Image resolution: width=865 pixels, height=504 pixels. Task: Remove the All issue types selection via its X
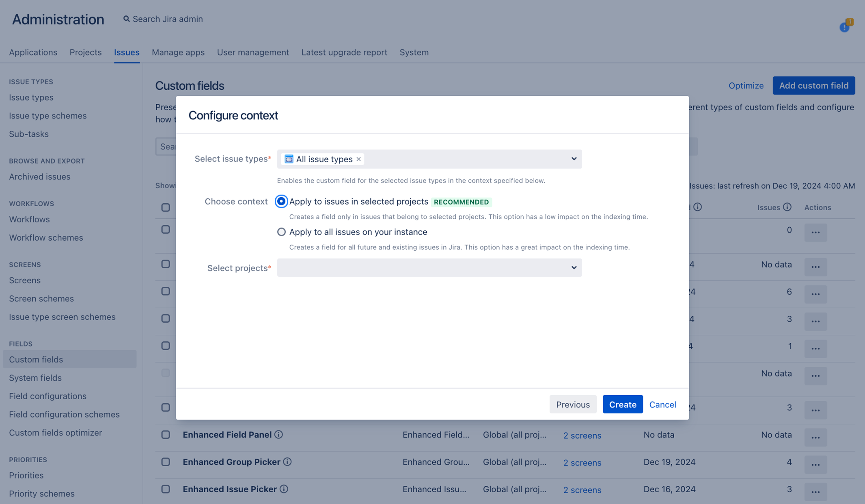(358, 159)
